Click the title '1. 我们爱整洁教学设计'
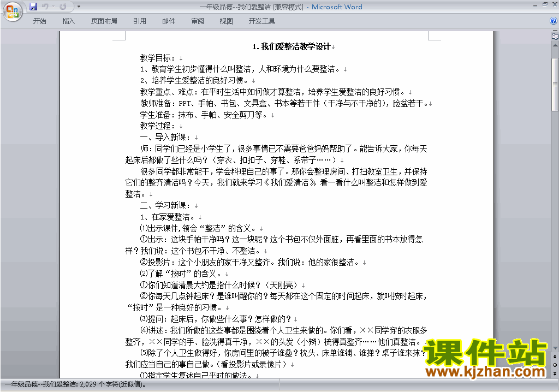 point(292,47)
